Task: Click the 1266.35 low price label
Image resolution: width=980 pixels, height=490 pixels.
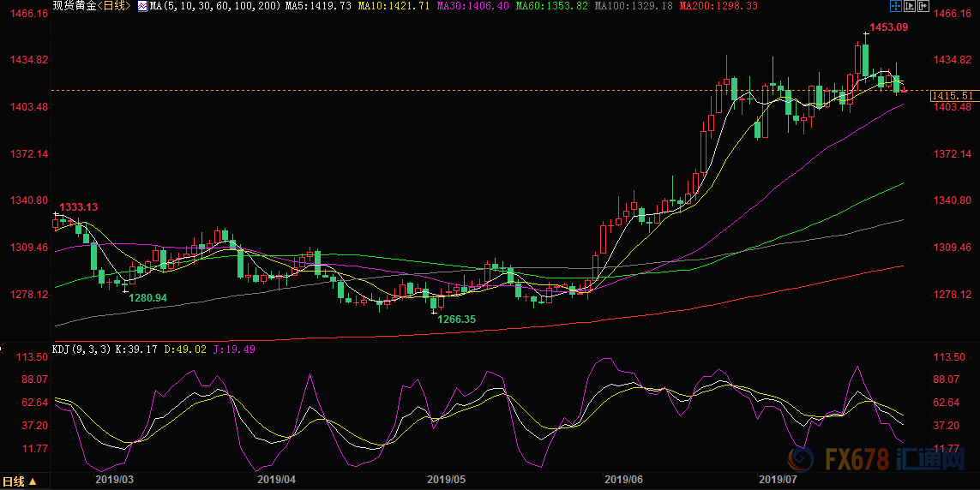Action: [x=456, y=320]
